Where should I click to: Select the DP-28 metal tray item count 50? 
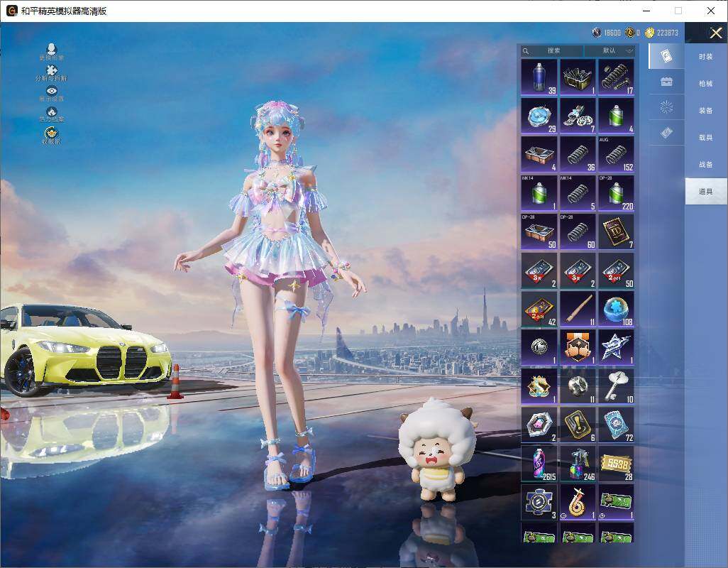click(x=539, y=231)
